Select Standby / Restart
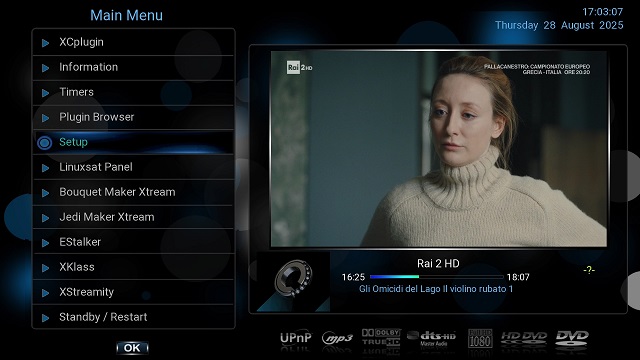This screenshot has width=640, height=360. coord(133,317)
